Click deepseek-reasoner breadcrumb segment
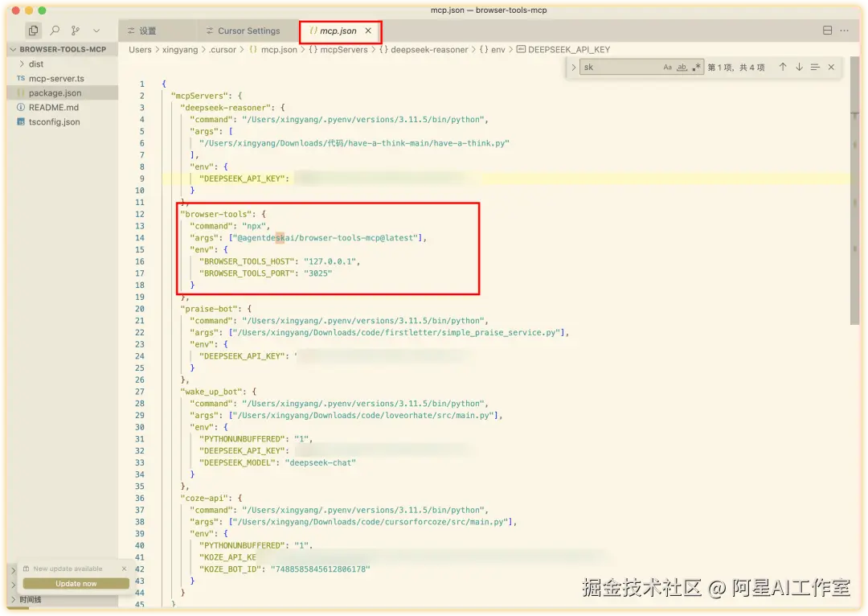Image resolution: width=868 pixels, height=616 pixels. [x=424, y=50]
